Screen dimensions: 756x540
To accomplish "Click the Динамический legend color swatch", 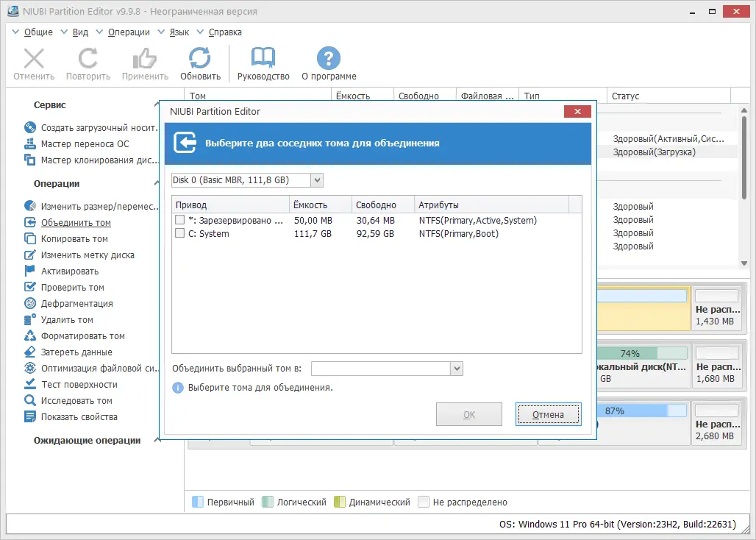I will point(340,502).
